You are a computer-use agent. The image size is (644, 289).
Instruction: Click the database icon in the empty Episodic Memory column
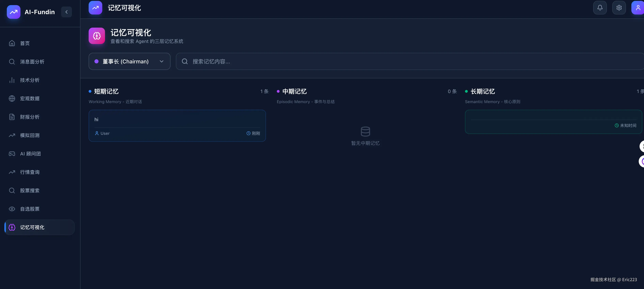coord(365,131)
